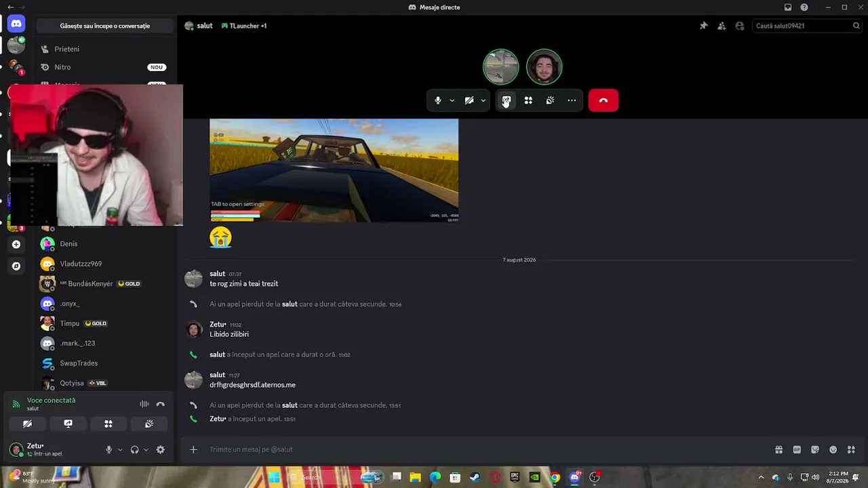Open the Discord inbox

coord(788,7)
